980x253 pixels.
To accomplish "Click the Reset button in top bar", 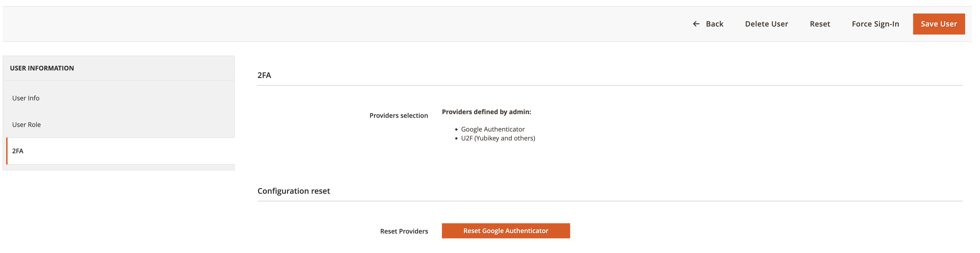I will click(x=819, y=24).
